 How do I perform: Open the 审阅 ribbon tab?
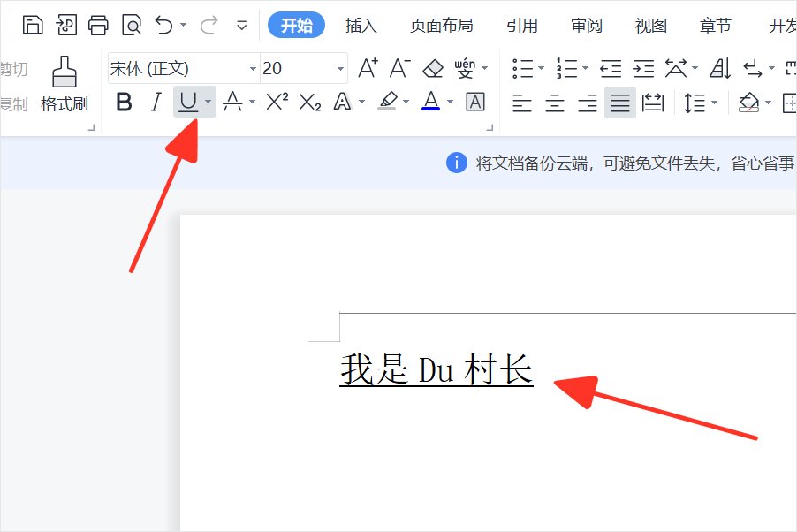coord(586,26)
